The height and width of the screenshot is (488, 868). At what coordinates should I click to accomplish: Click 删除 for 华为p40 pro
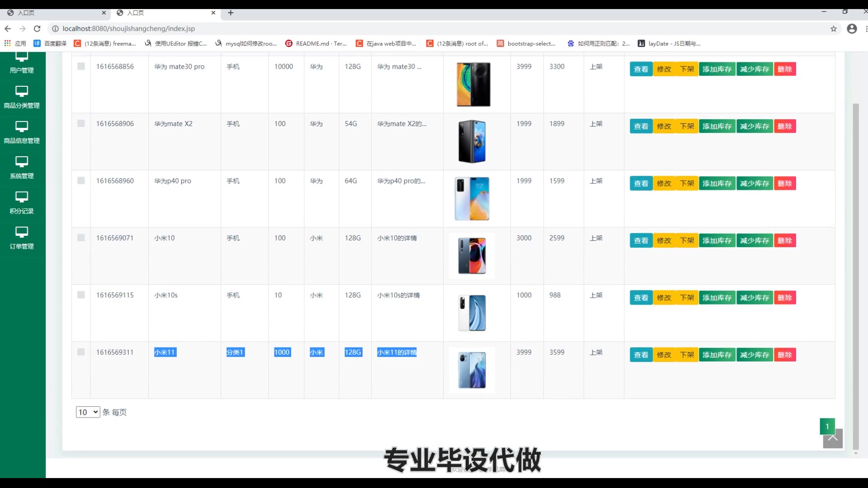tap(785, 183)
